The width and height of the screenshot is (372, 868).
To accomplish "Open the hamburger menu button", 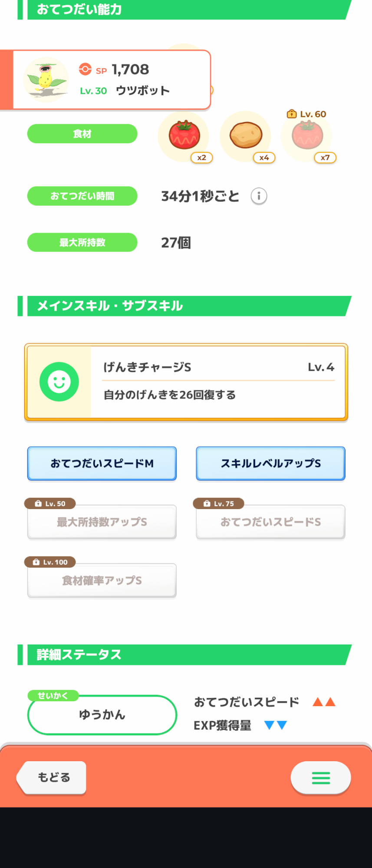I will 321,778.
